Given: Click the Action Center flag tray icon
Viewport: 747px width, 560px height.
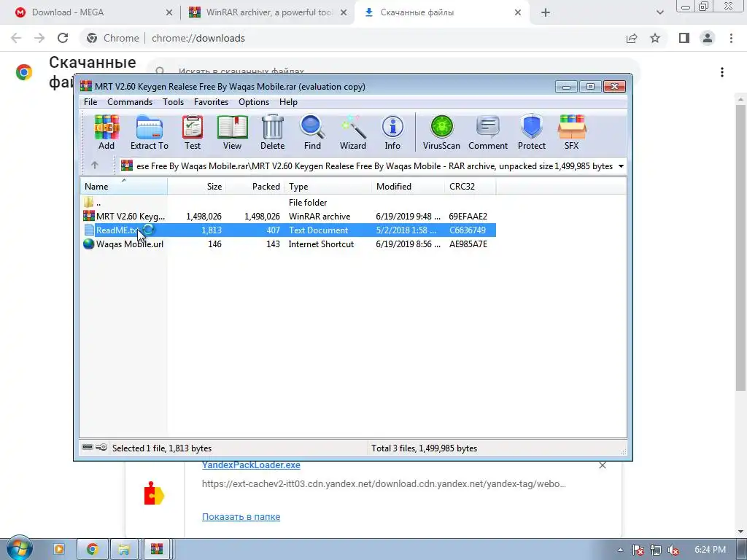Looking at the screenshot, I should (x=638, y=551).
